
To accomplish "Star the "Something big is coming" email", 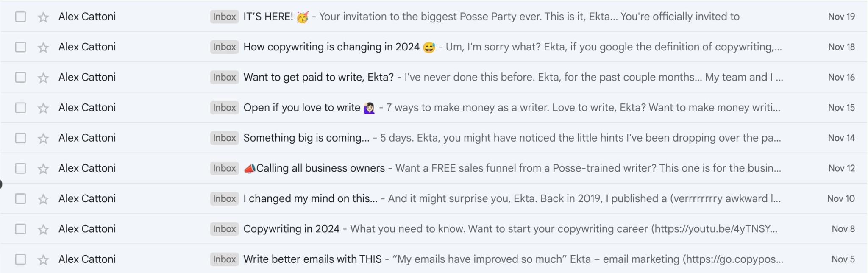I will (43, 139).
